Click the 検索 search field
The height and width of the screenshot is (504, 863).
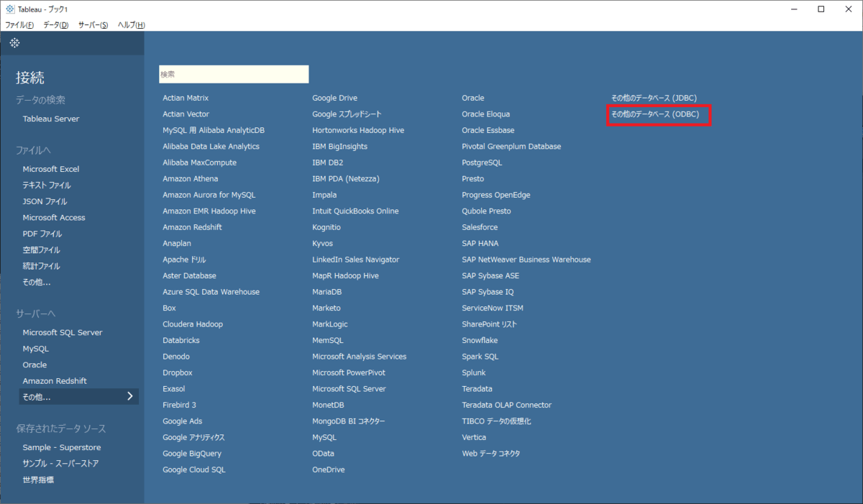234,74
